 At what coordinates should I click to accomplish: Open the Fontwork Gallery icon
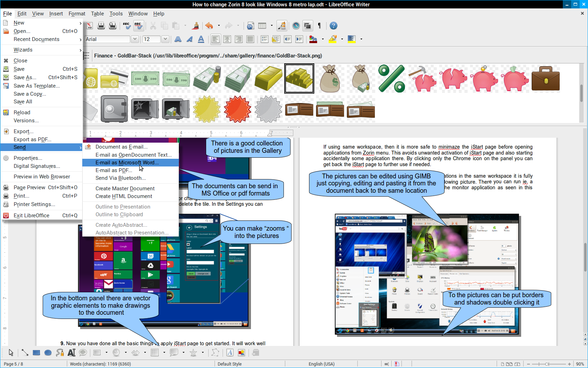(230, 353)
